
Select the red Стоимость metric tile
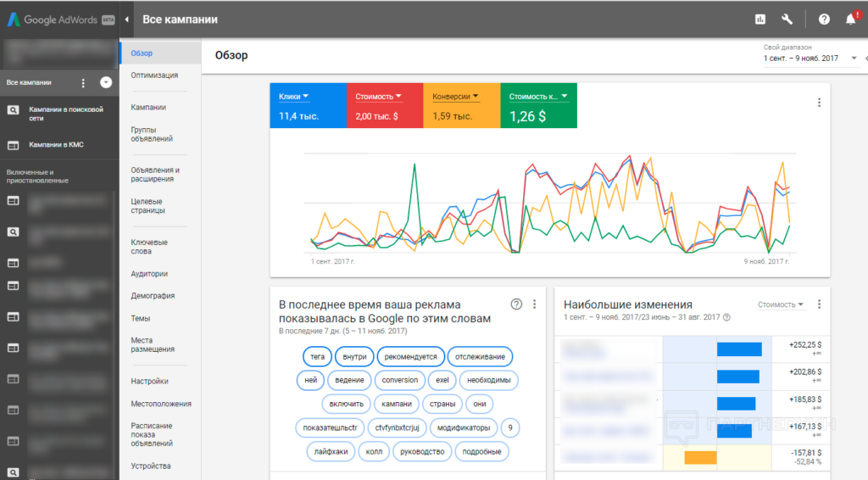[x=385, y=106]
